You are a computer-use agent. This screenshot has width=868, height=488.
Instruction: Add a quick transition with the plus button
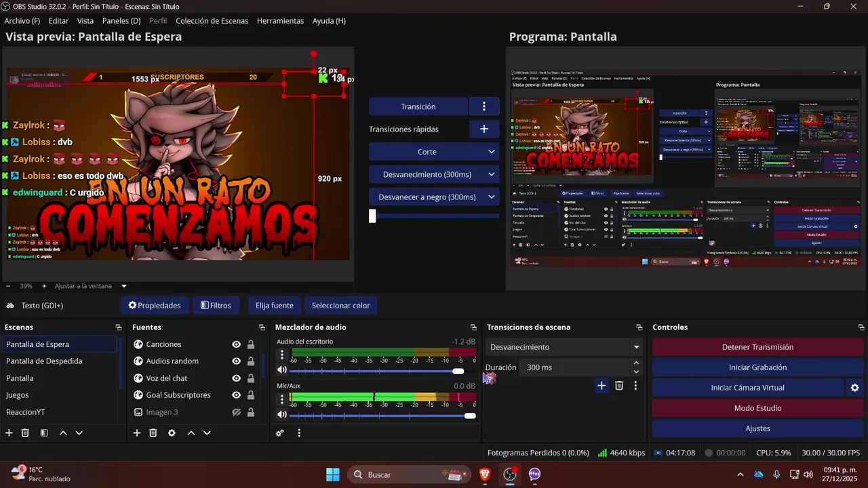point(484,129)
